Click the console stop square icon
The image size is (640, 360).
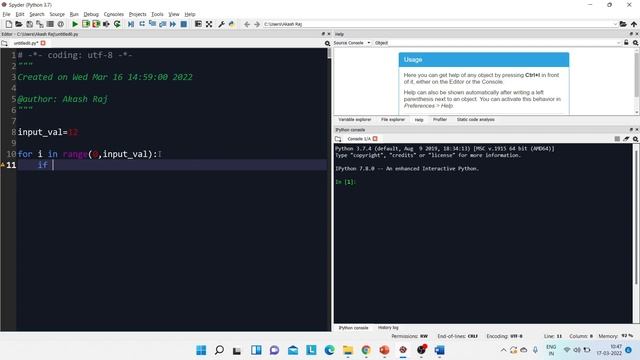(x=617, y=139)
